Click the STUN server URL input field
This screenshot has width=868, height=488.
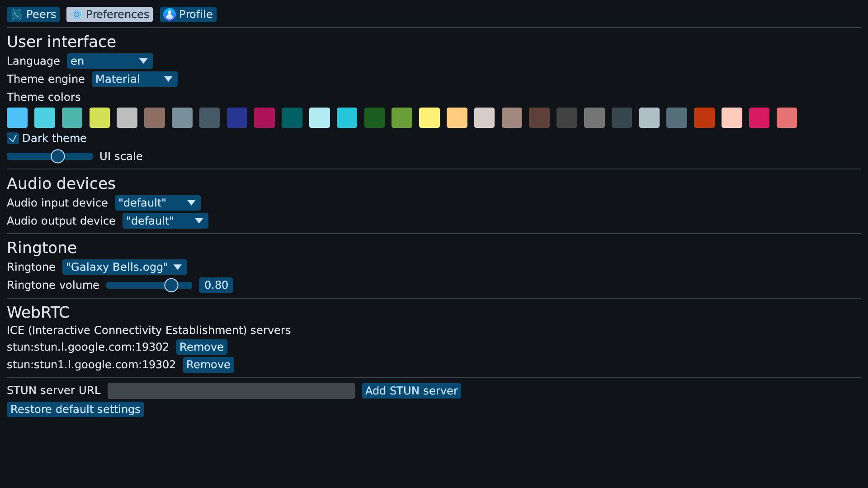(x=231, y=391)
